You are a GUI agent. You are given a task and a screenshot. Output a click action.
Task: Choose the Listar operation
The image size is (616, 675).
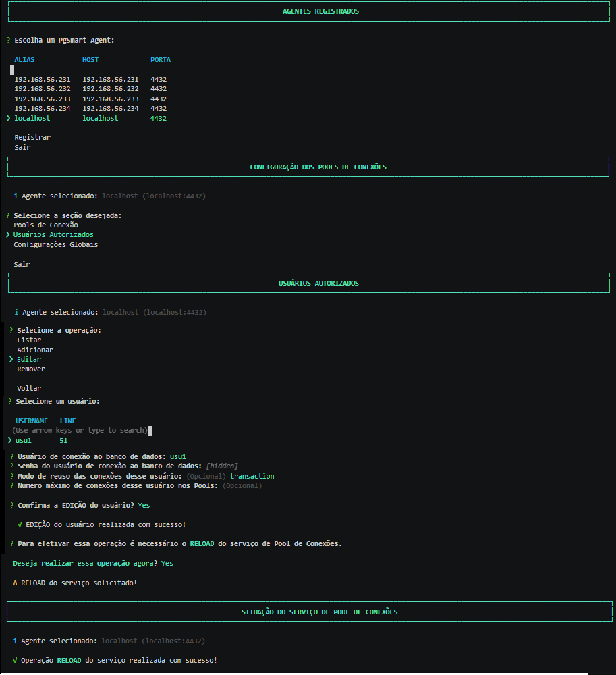point(29,340)
